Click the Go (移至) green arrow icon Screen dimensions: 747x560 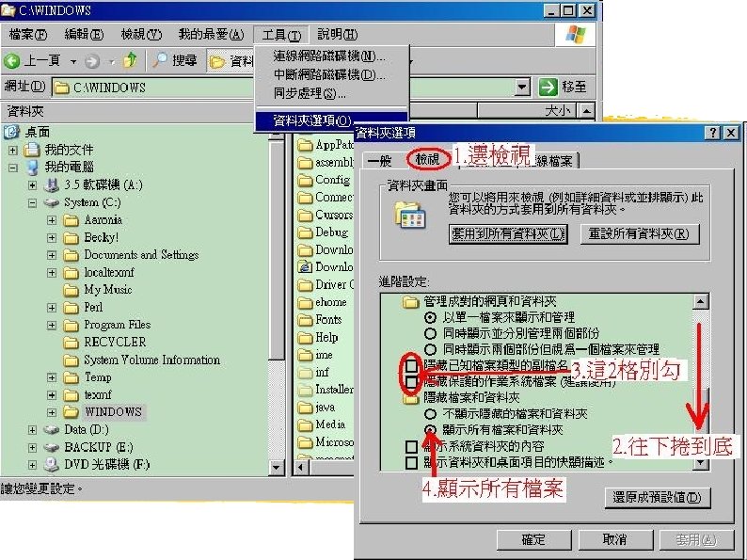point(548,88)
